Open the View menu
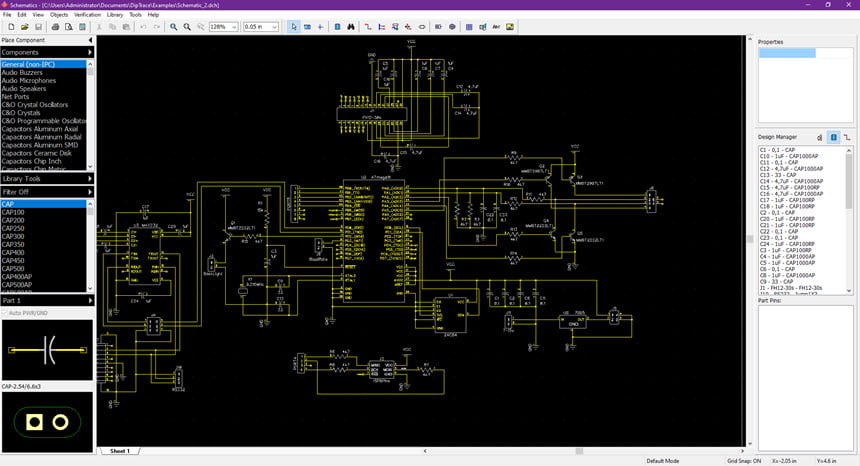 coord(38,15)
